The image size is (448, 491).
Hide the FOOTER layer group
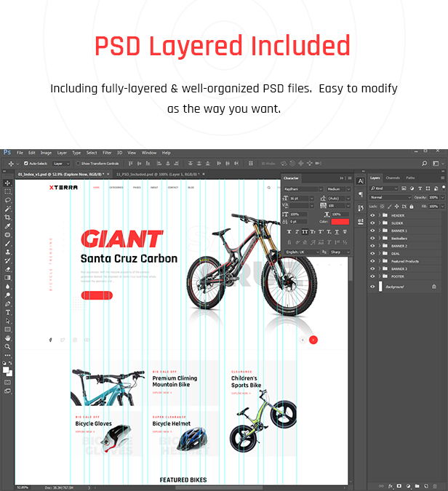(372, 276)
